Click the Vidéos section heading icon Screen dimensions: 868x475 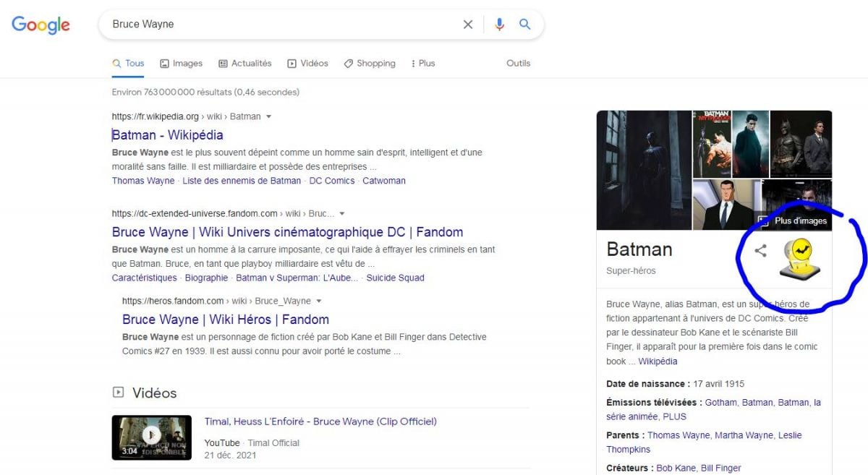tap(118, 393)
